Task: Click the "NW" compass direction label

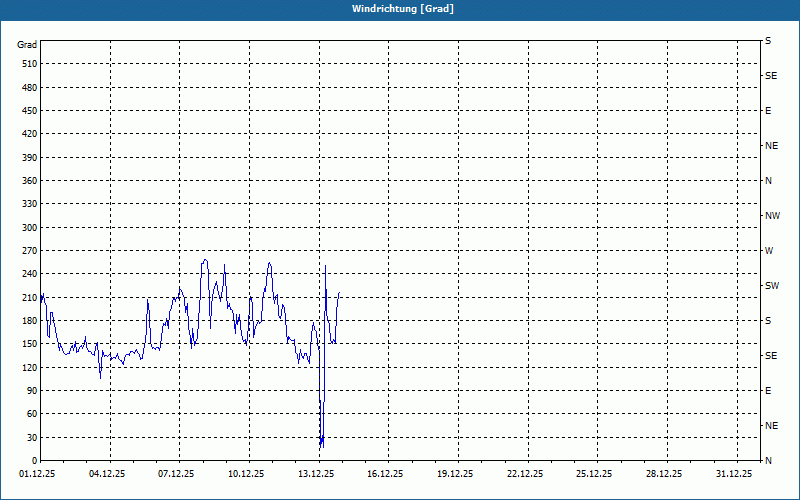Action: [772, 216]
